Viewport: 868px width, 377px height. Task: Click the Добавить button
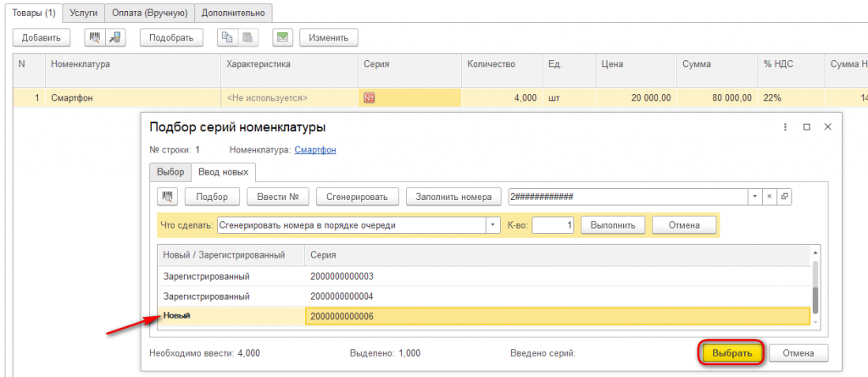(x=42, y=37)
